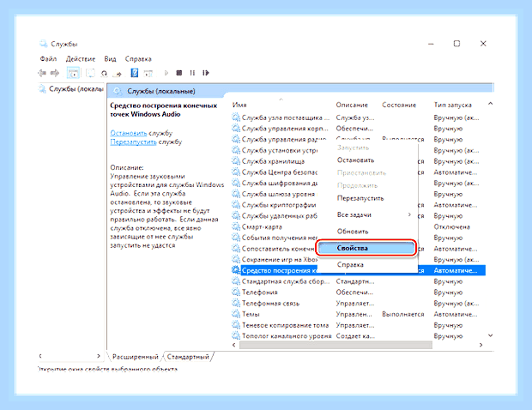This screenshot has height=410, width=532.
Task: Click the Start Service play icon
Action: (166, 73)
